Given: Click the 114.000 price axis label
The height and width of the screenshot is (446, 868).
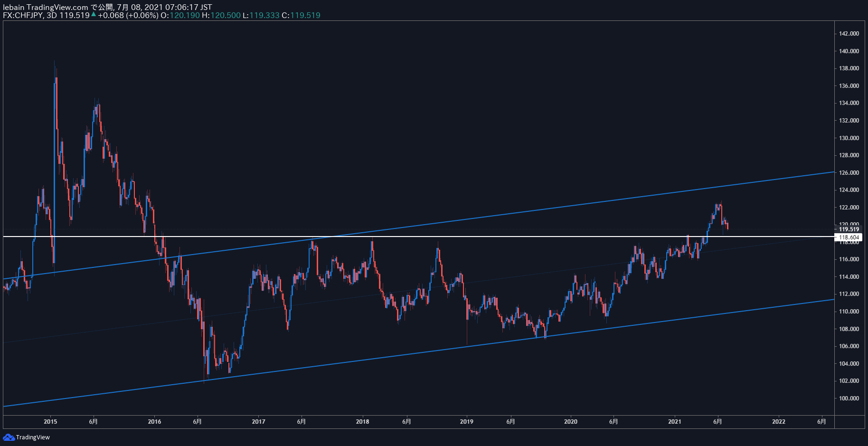Looking at the screenshot, I should tap(849, 277).
